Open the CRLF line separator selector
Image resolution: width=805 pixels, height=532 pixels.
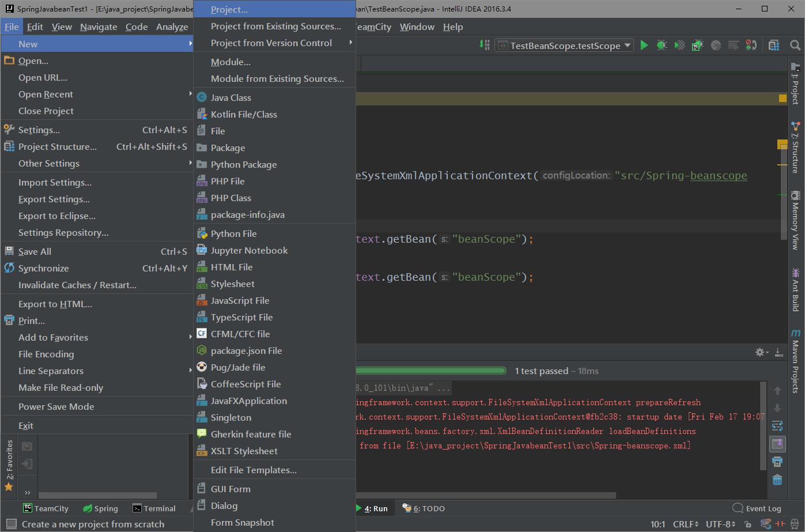tap(686, 524)
